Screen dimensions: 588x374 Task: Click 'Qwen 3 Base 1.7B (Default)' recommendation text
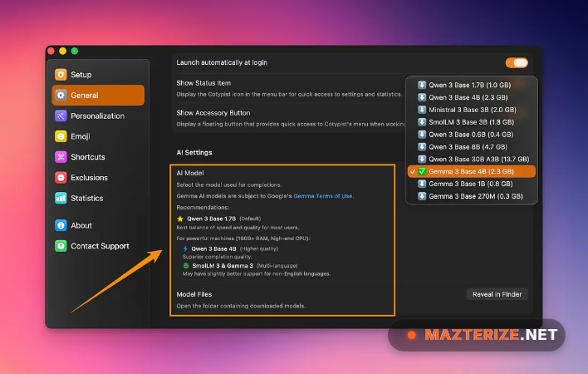click(x=224, y=219)
